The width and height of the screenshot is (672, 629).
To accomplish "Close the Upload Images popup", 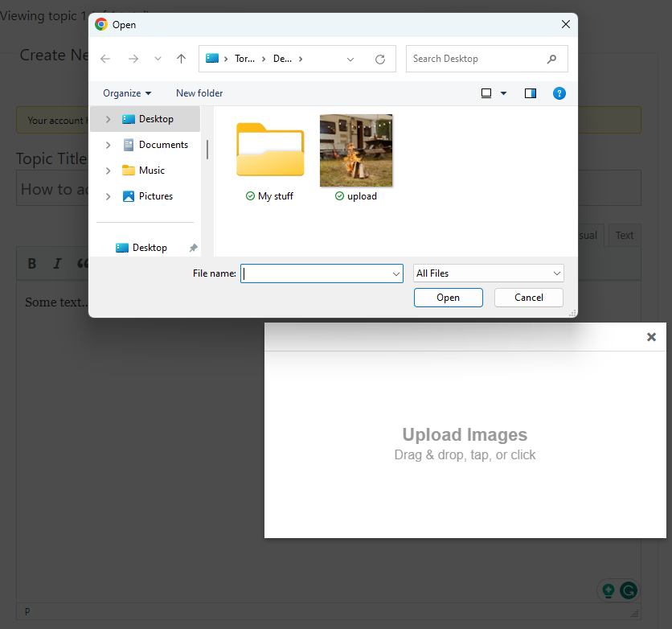I will 651,337.
